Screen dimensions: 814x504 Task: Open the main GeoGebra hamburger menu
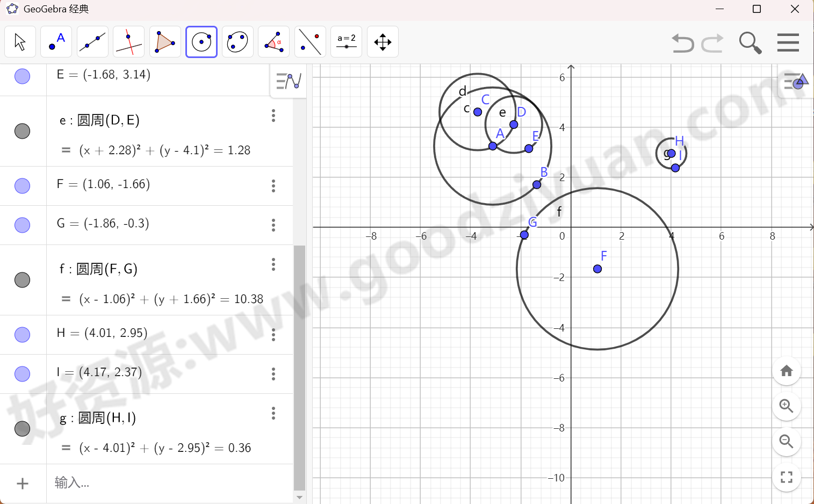pos(788,42)
